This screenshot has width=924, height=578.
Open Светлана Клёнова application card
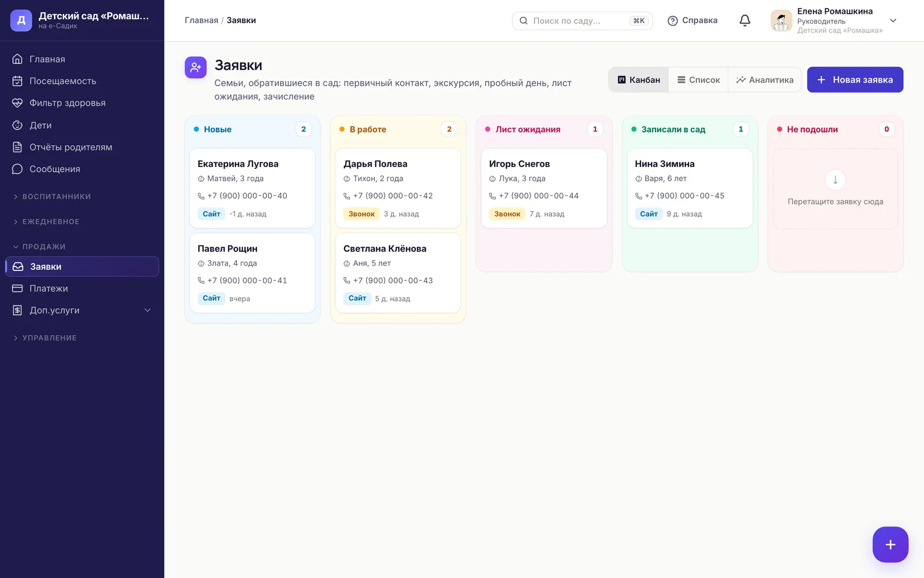pyautogui.click(x=398, y=273)
